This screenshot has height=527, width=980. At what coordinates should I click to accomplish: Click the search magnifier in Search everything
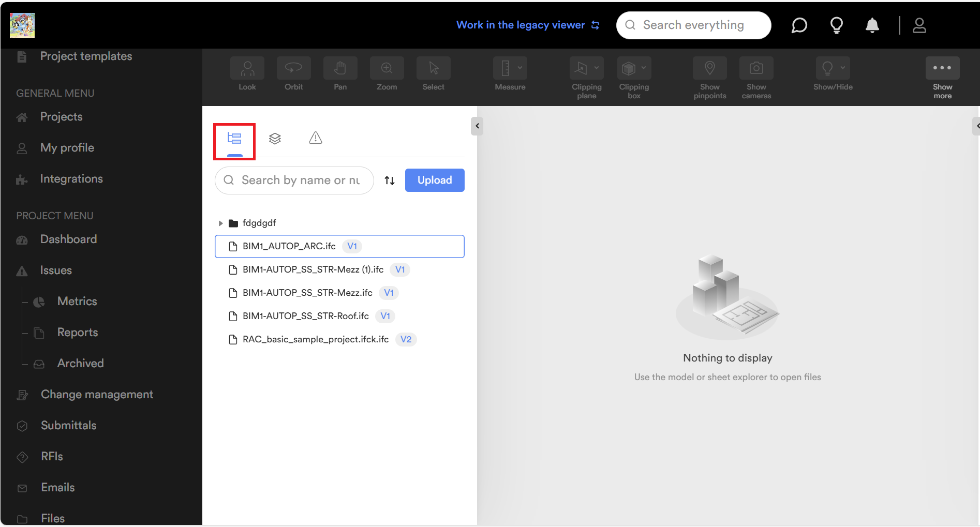(x=630, y=25)
